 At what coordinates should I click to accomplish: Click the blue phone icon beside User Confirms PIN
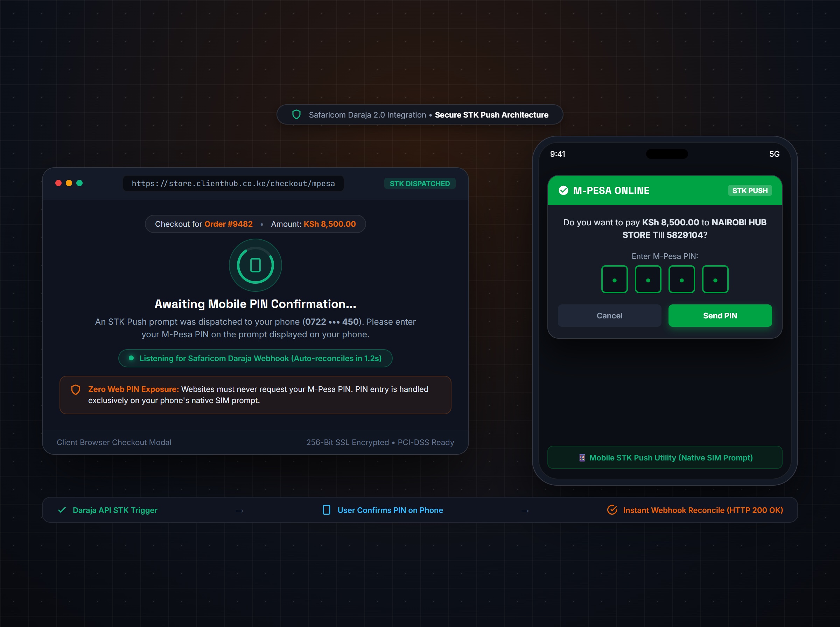coord(327,510)
